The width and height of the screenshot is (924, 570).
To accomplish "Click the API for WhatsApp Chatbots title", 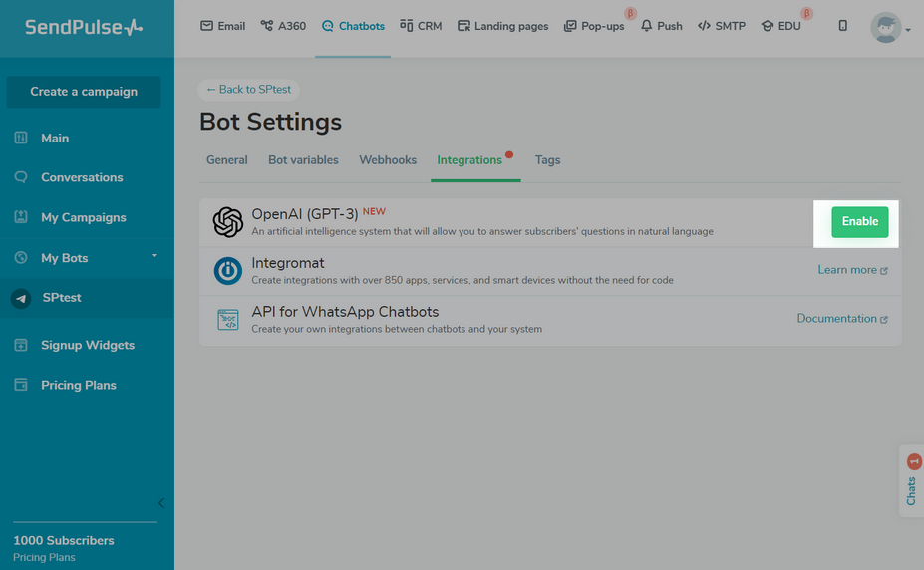I will point(345,312).
